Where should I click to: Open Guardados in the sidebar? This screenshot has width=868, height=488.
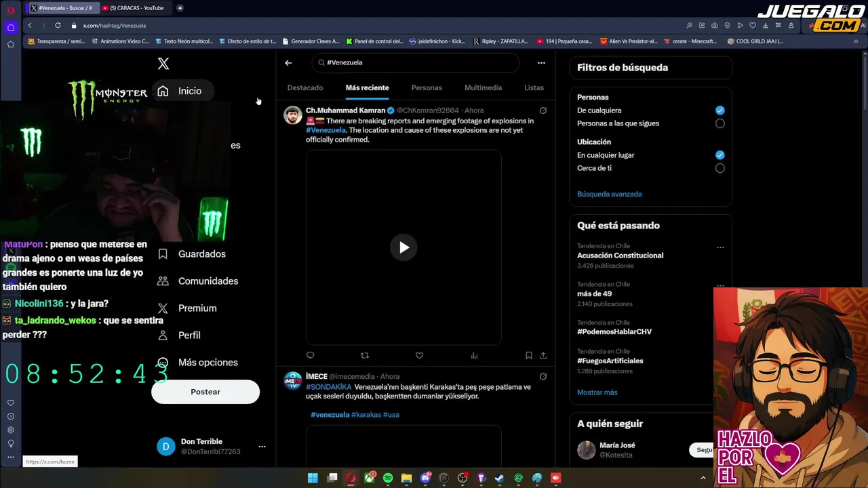coord(191,254)
